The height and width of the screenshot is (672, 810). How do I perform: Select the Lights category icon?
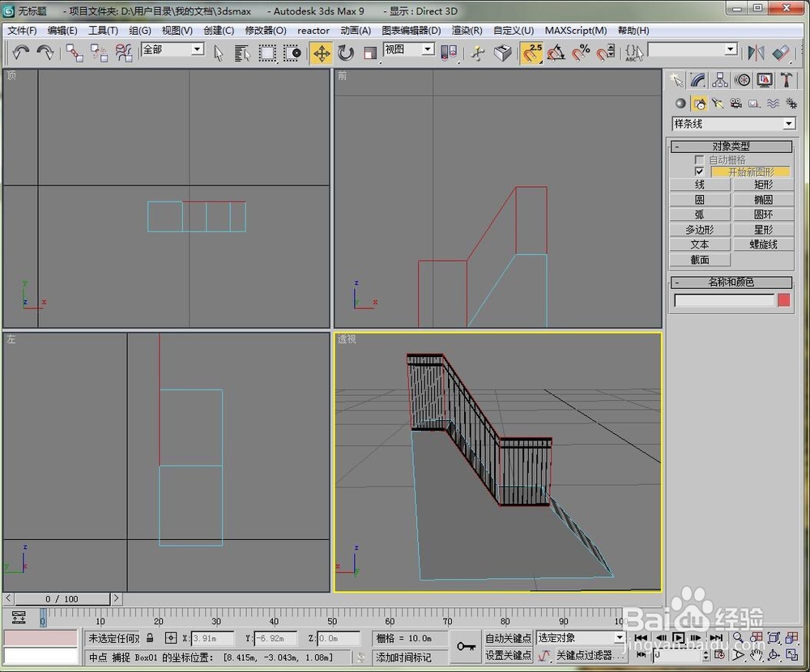(x=717, y=104)
